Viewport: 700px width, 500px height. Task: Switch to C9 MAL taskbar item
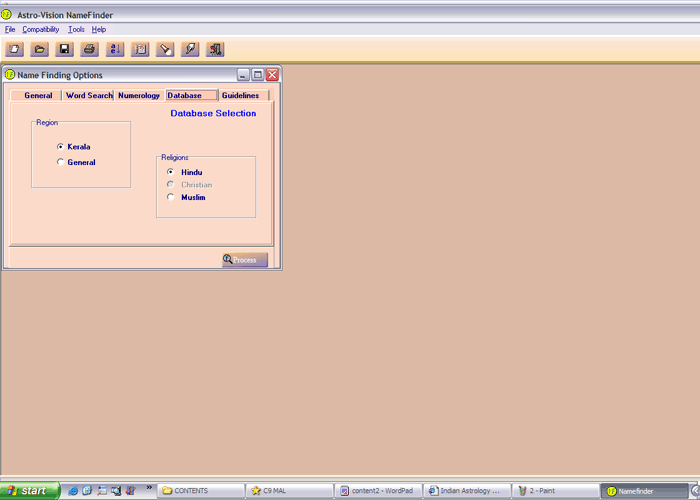pos(290,491)
